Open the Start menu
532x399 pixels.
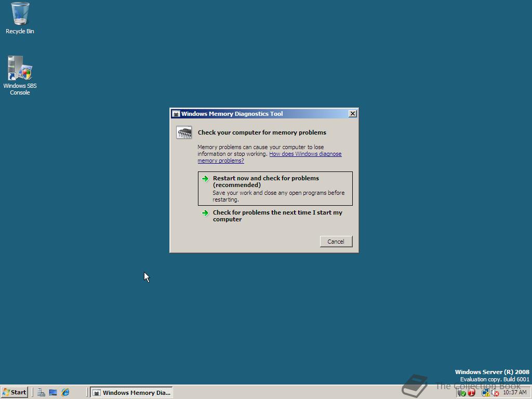tap(14, 392)
